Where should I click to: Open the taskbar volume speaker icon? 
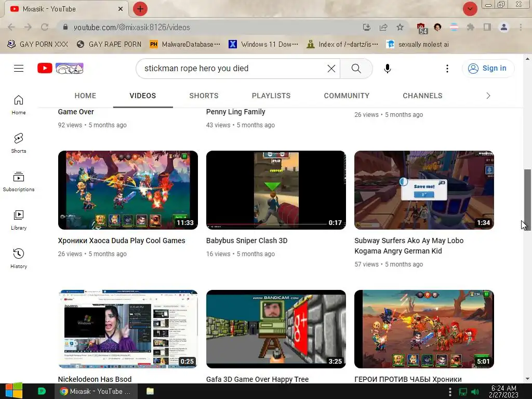point(475,392)
